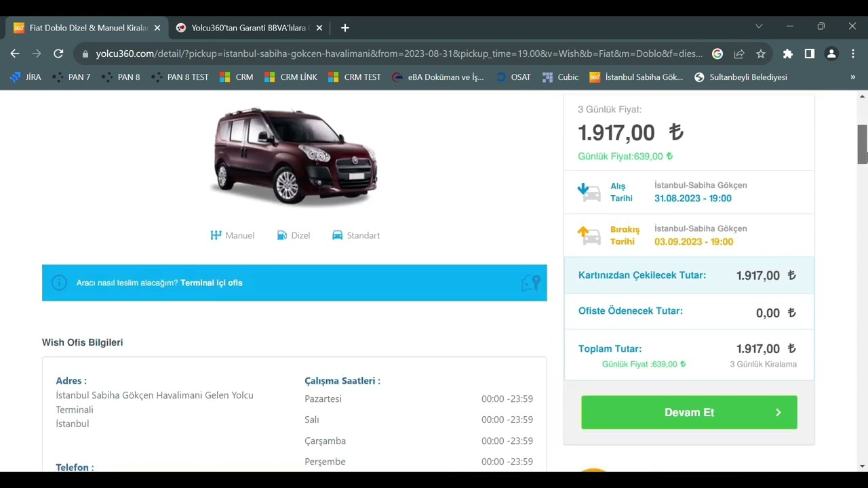Expand the hidden bookmarks overflow chevron
Image resolution: width=868 pixels, height=488 pixels.
coord(852,77)
